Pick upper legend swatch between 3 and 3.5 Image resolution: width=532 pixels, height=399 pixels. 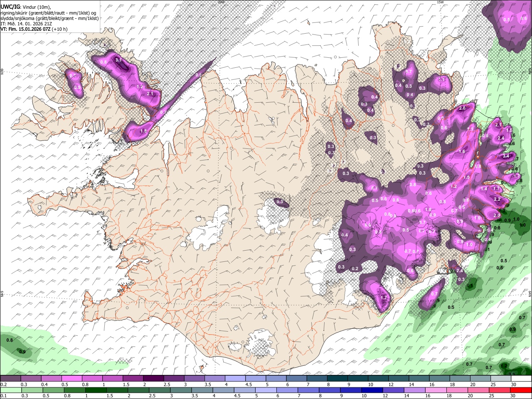[x=194, y=379]
